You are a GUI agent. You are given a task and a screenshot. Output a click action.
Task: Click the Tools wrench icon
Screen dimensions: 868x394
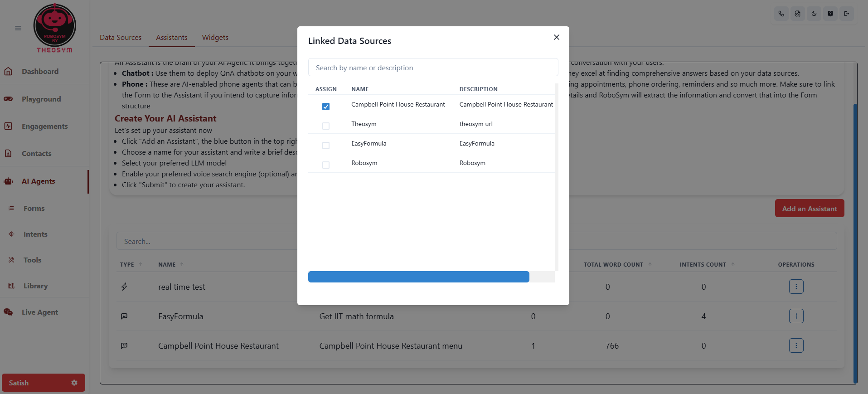point(11,260)
